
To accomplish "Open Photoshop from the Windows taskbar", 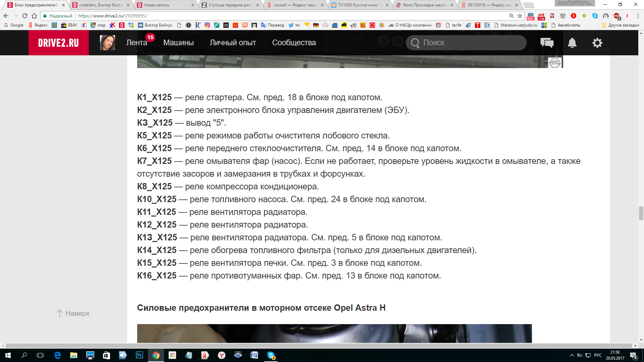I will (x=139, y=355).
